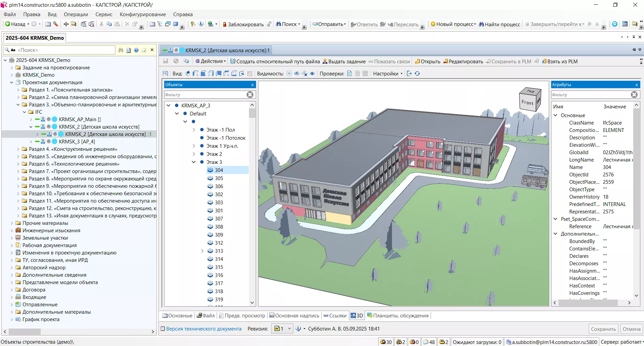Open the Настройки dropdown

coord(388,74)
